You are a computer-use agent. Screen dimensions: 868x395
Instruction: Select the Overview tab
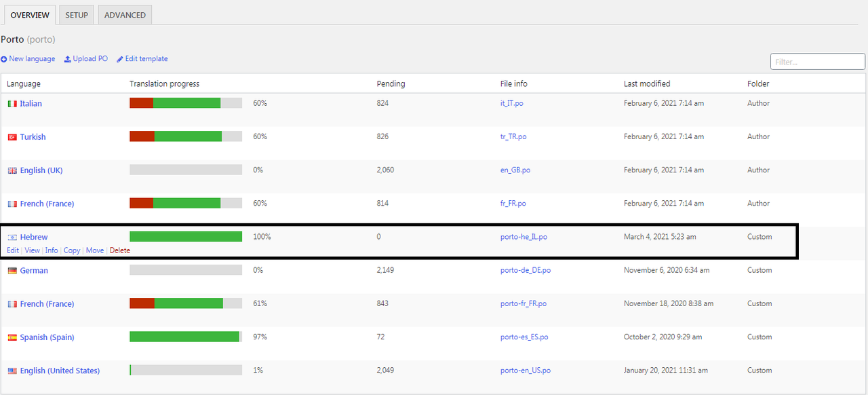coord(30,15)
